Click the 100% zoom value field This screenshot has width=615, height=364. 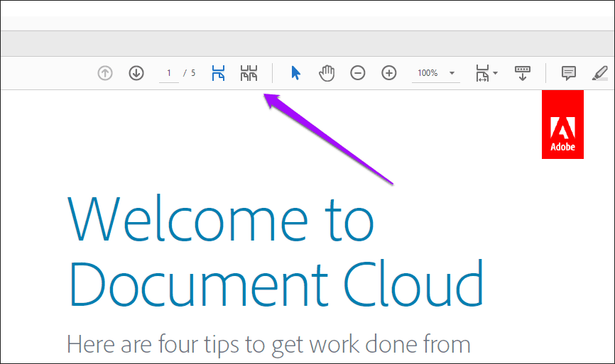coord(428,73)
